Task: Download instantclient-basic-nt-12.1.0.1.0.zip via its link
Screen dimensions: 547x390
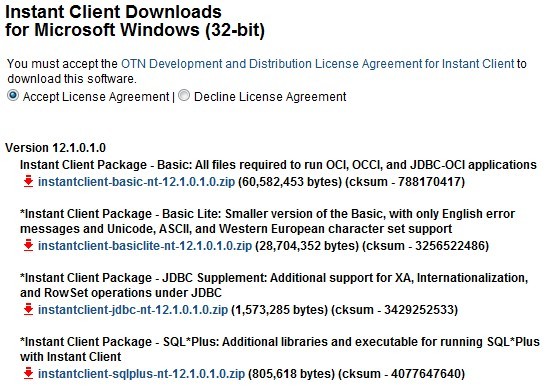Action: 136,182
